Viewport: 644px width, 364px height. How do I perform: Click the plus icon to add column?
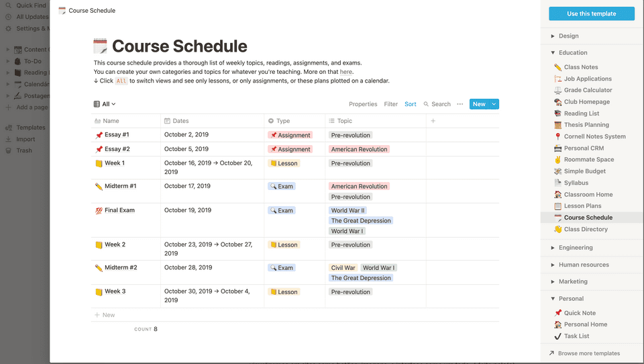pos(433,121)
